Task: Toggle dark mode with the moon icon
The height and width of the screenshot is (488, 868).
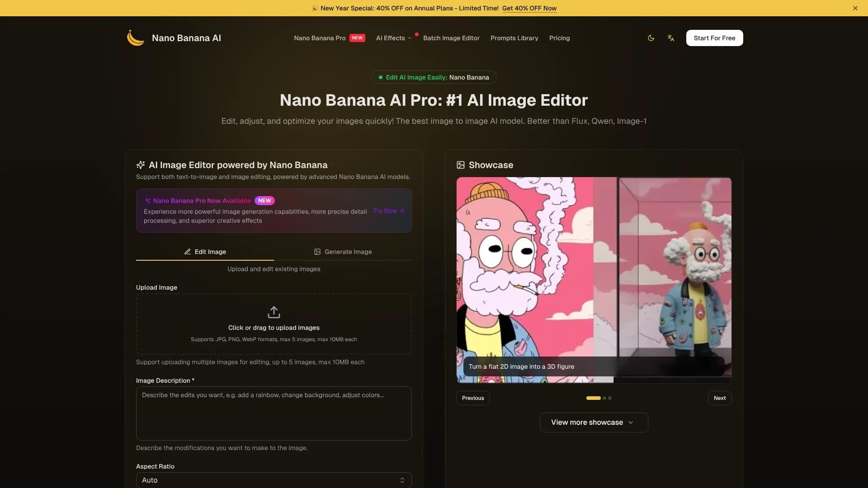Action: pyautogui.click(x=651, y=38)
